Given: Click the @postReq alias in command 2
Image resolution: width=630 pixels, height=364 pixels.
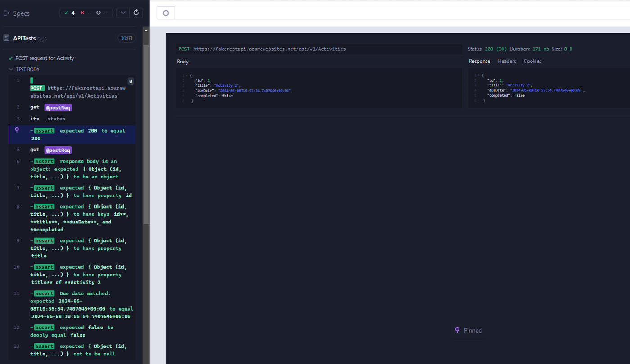Looking at the screenshot, I should click(x=58, y=107).
